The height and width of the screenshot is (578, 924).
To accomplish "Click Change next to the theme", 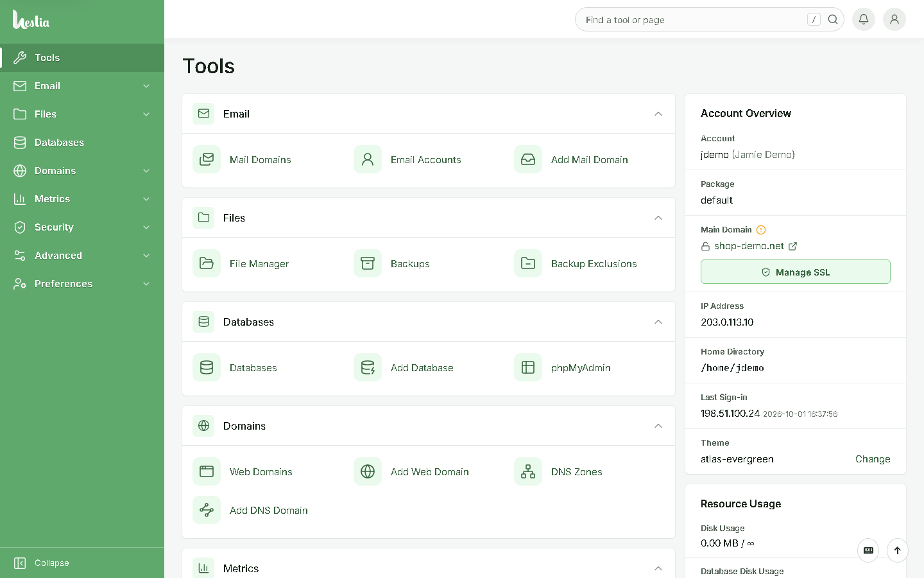I will click(x=873, y=459).
